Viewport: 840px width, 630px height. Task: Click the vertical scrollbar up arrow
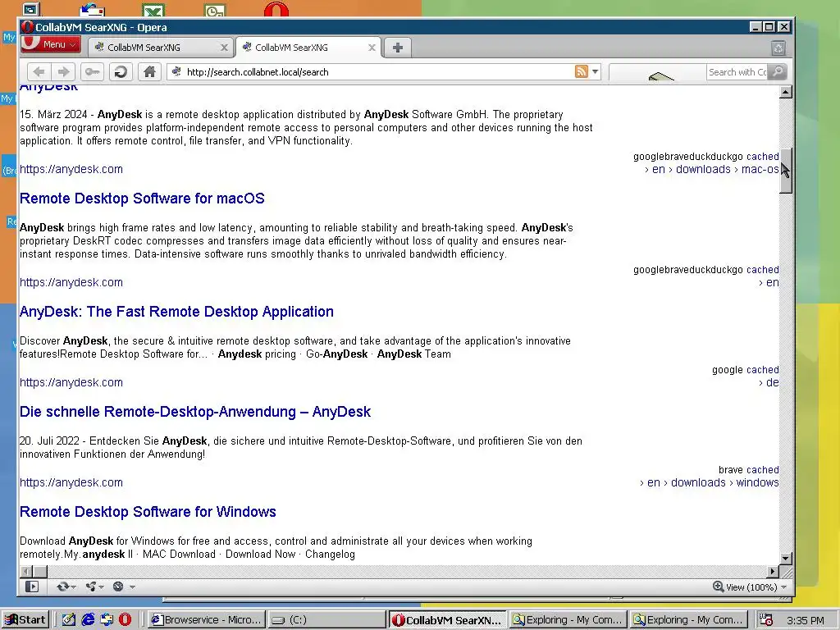785,92
